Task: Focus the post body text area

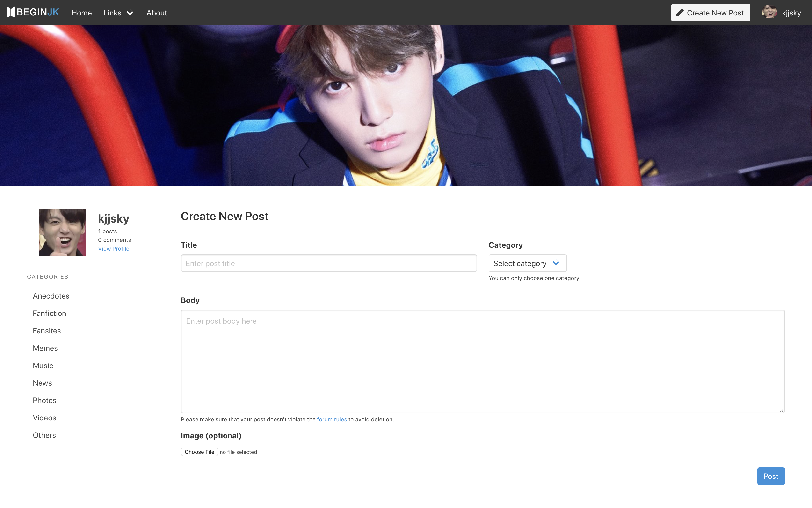Action: (483, 361)
